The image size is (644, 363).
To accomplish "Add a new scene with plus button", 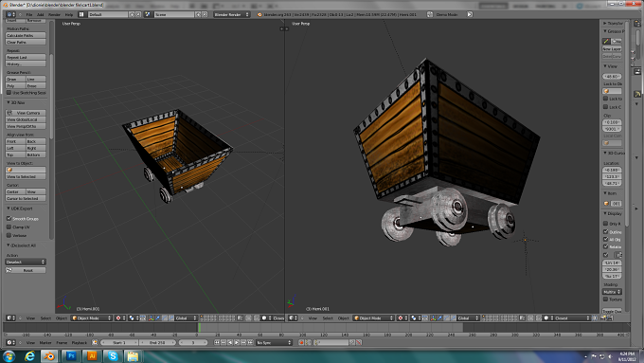I will (198, 14).
